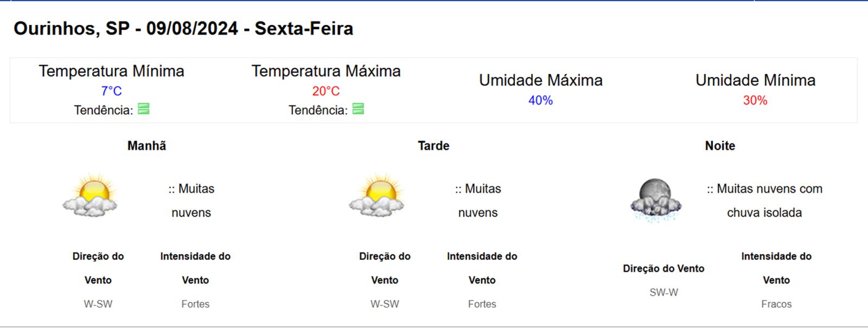Click the Umidade Máxima label
Screen dimensions: 868x329
point(540,80)
